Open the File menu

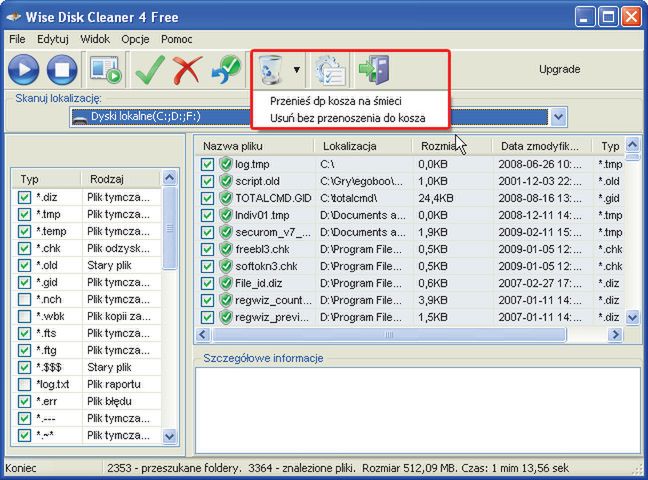[17, 39]
